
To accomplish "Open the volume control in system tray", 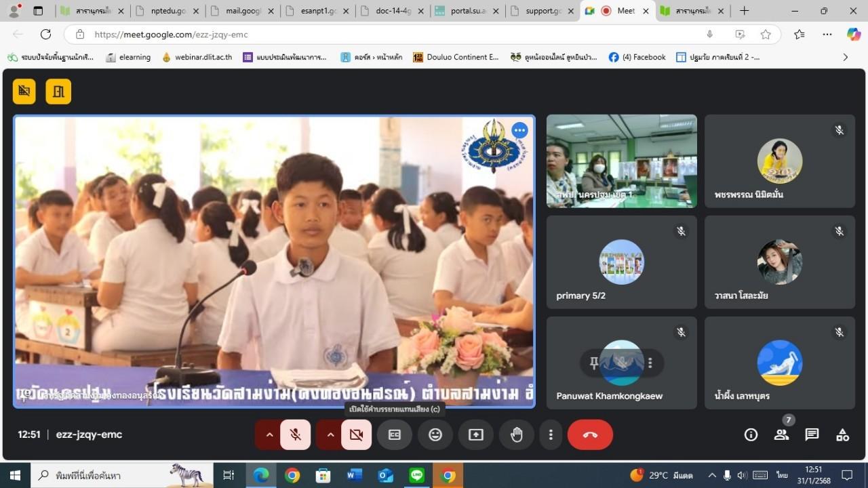I will (743, 475).
